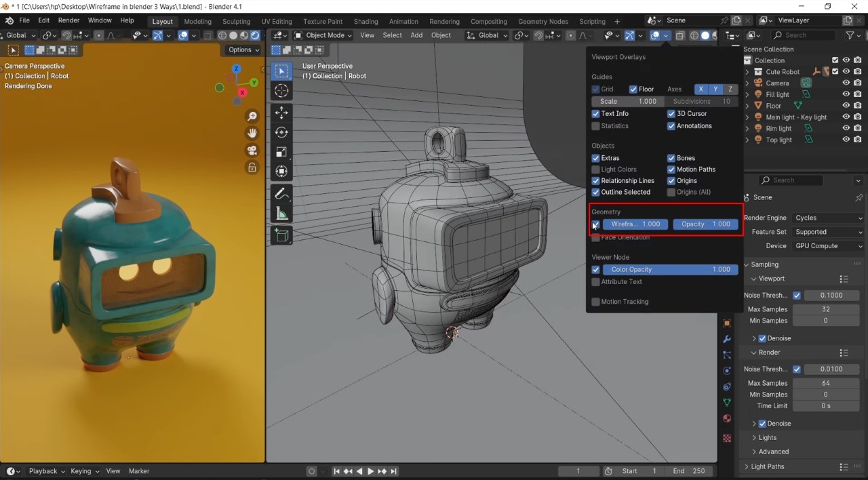Viewport: 868px width, 480px height.
Task: Uncheck the Relationship Lines checkbox
Action: [x=595, y=181]
